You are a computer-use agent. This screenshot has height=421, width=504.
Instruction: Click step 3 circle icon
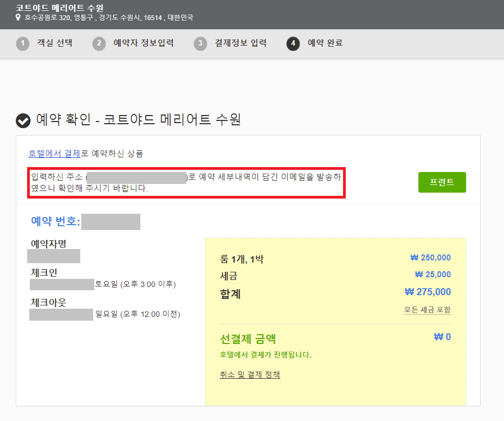(x=201, y=43)
